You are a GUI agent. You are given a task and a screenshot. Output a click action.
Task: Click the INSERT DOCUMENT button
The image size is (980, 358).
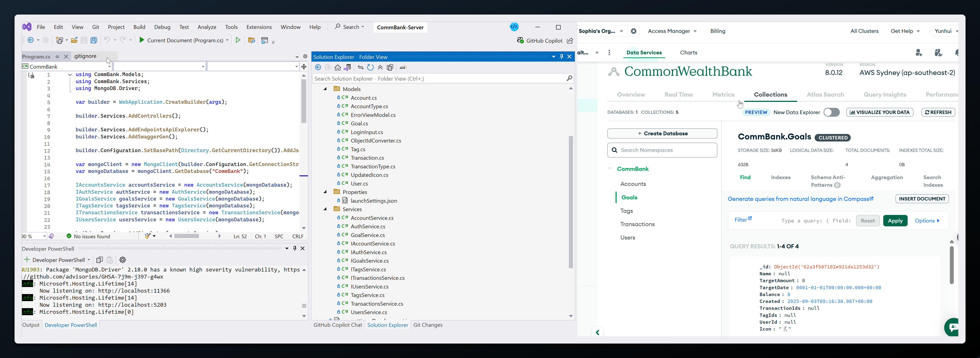click(922, 199)
